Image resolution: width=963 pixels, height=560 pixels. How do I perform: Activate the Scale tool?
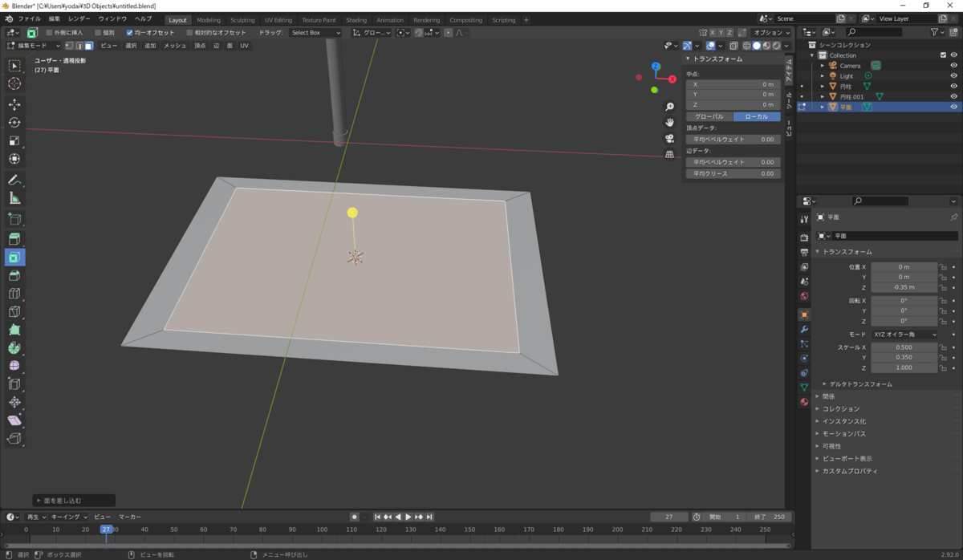pos(14,140)
